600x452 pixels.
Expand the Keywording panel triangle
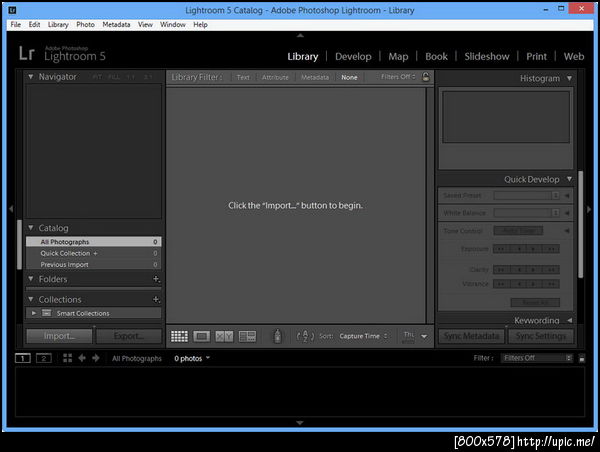coord(569,320)
